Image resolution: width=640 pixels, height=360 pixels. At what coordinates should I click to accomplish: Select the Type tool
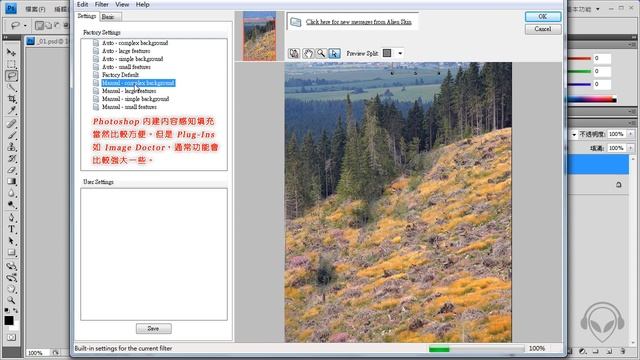point(11,229)
